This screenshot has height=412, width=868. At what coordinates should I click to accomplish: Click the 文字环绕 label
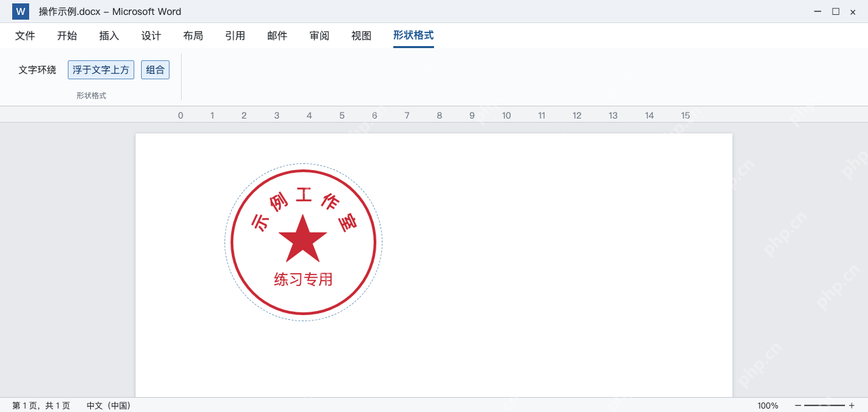37,70
